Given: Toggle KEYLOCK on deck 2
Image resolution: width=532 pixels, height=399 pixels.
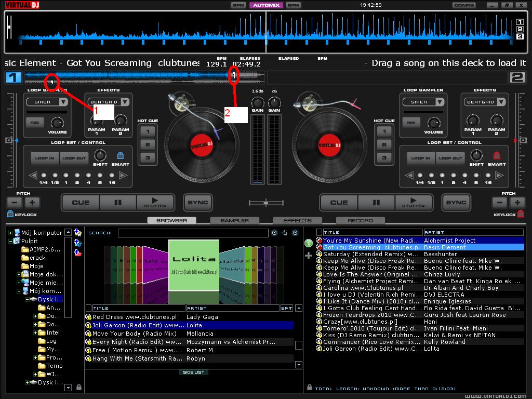Looking at the screenshot, I should click(521, 214).
